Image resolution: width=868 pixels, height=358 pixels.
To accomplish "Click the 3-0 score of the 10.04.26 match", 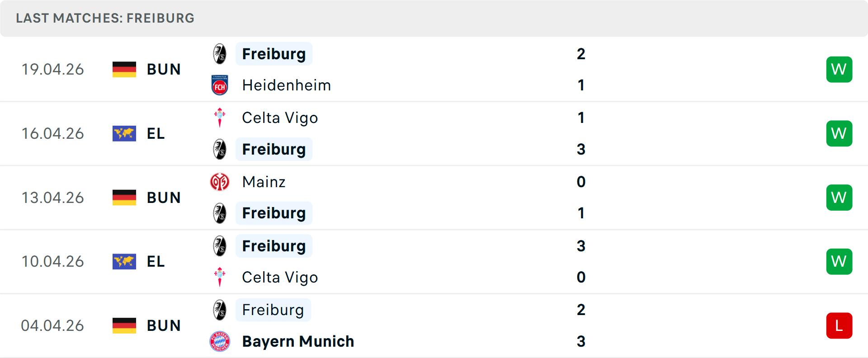I will (581, 261).
